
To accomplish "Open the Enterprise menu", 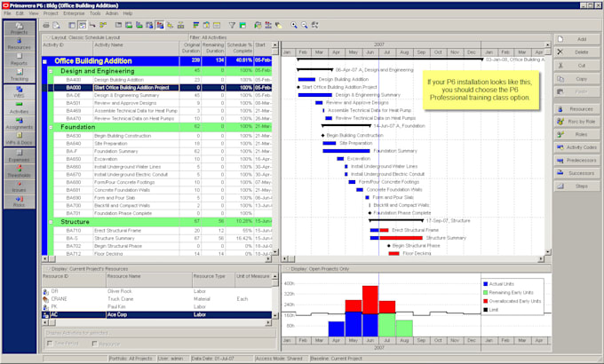I will click(x=74, y=13).
